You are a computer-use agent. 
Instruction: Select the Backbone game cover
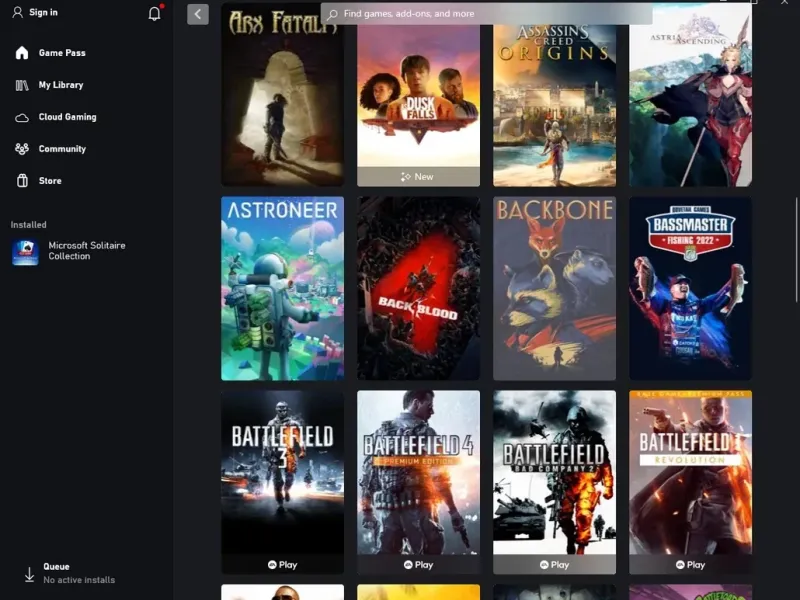click(555, 288)
